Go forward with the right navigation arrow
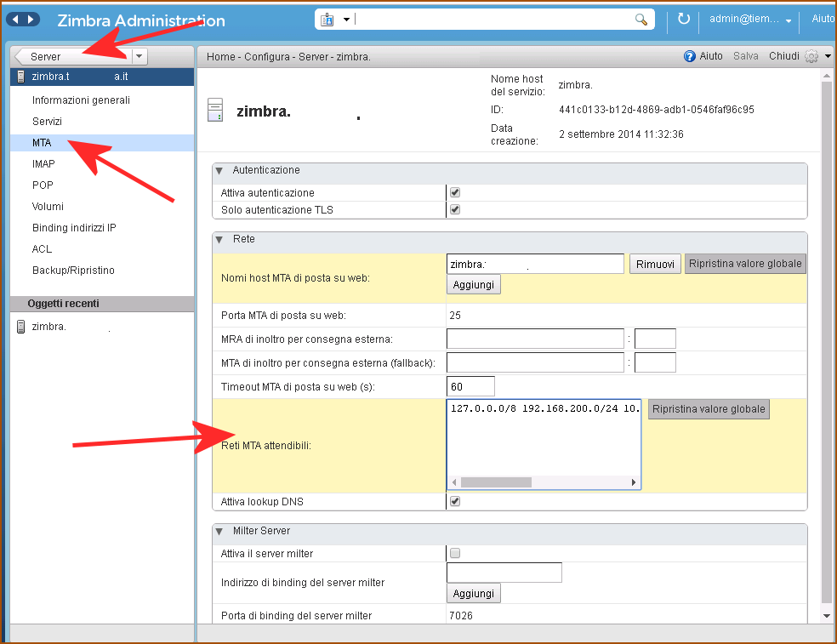The width and height of the screenshot is (837, 644). pos(31,20)
